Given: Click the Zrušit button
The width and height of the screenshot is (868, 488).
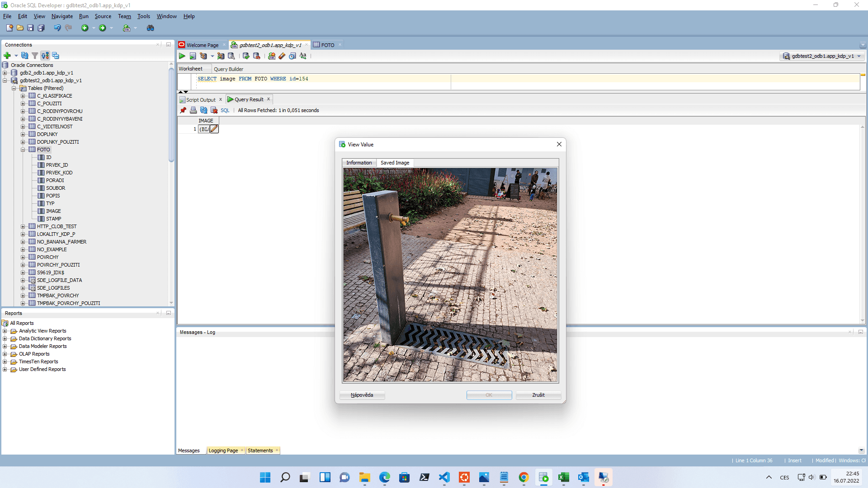Looking at the screenshot, I should point(538,395).
